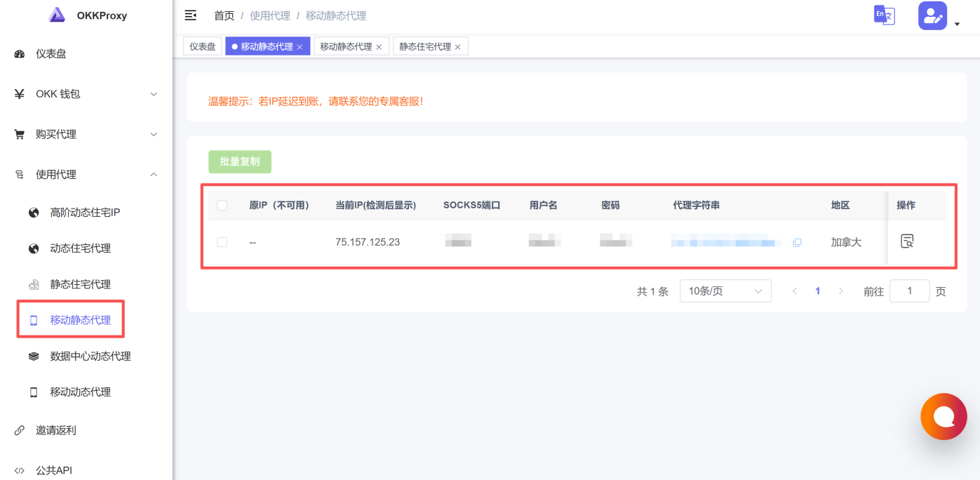Toggle the select-all header checkbox
Image resolution: width=980 pixels, height=480 pixels.
(x=222, y=206)
